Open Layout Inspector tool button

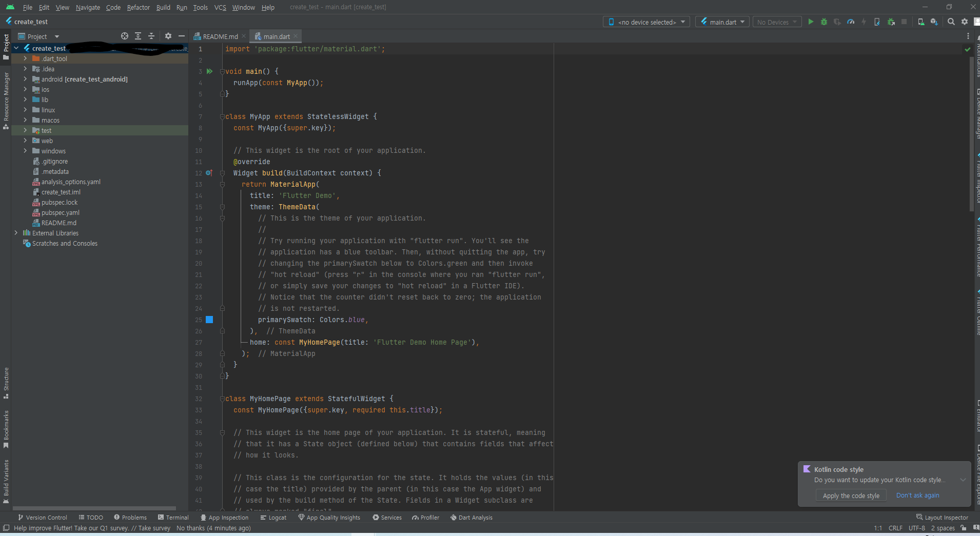(943, 518)
